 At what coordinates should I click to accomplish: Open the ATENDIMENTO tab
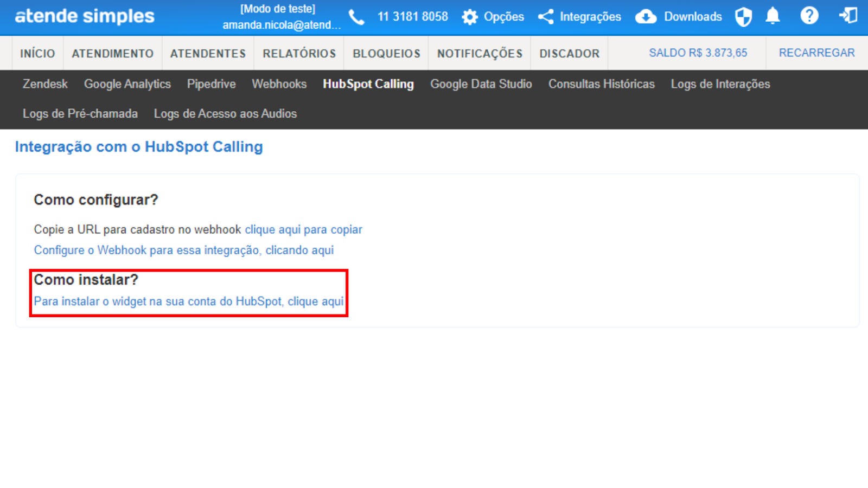click(x=113, y=54)
